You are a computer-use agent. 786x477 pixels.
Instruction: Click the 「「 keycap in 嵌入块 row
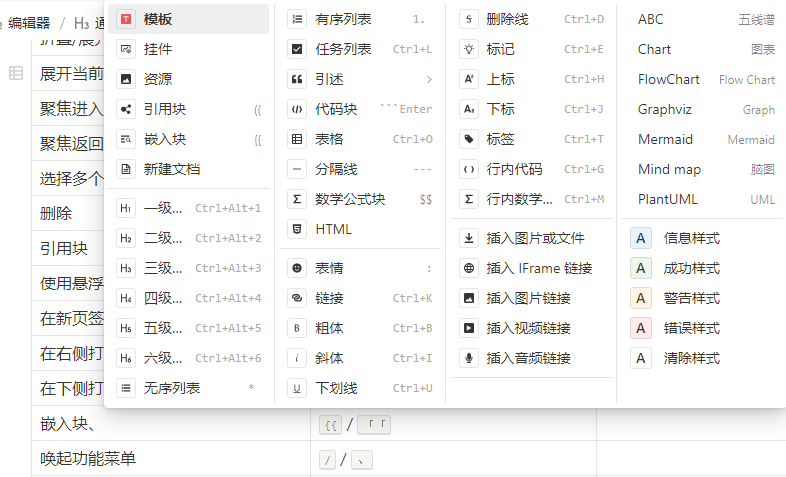[x=374, y=425]
